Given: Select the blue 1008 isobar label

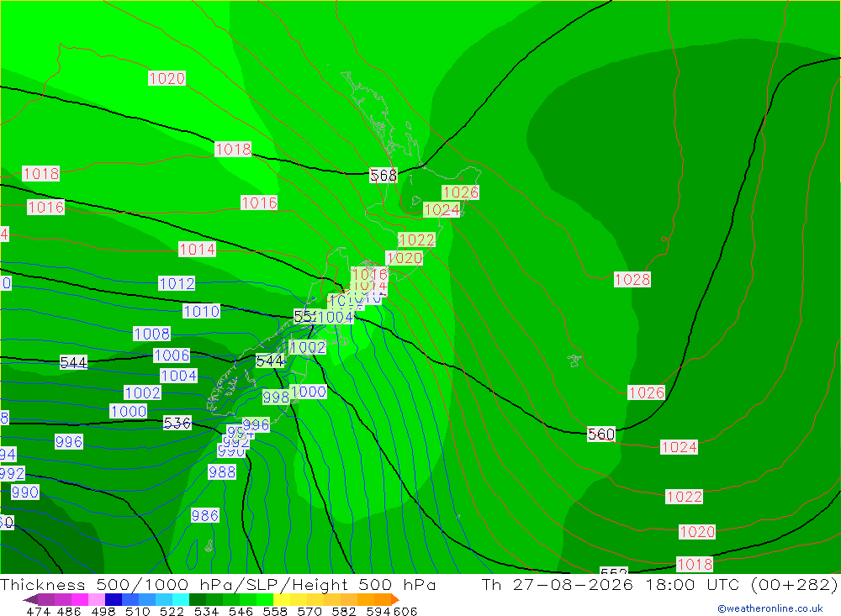Looking at the screenshot, I should 151,334.
